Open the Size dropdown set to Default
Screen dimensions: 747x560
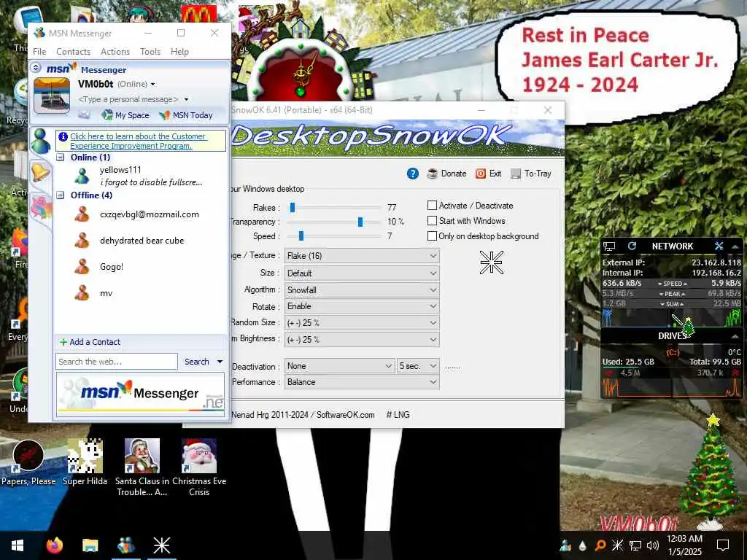362,273
